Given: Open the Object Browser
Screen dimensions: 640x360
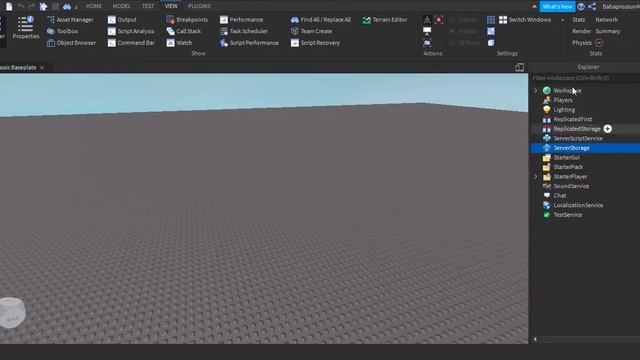Looking at the screenshot, I should point(71,43).
